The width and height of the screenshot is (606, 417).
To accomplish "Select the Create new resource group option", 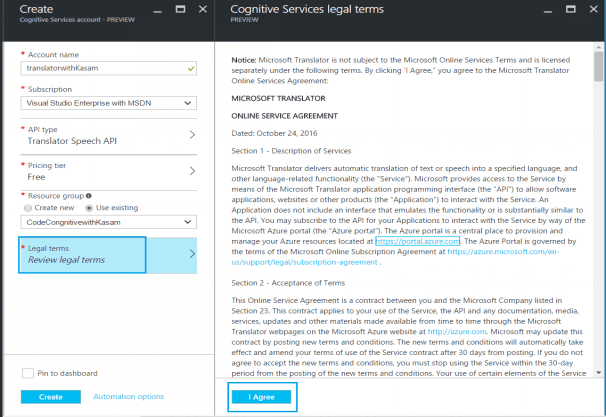I will pyautogui.click(x=26, y=206).
